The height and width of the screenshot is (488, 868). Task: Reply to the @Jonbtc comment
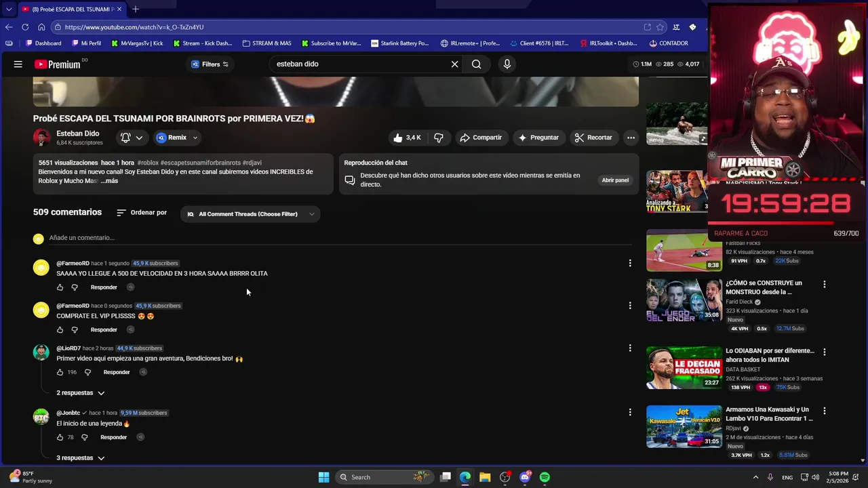113,437
